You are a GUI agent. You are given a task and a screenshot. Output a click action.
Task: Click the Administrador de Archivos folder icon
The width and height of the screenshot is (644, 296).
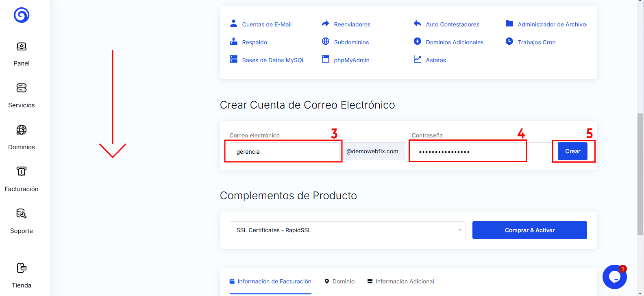pyautogui.click(x=509, y=23)
